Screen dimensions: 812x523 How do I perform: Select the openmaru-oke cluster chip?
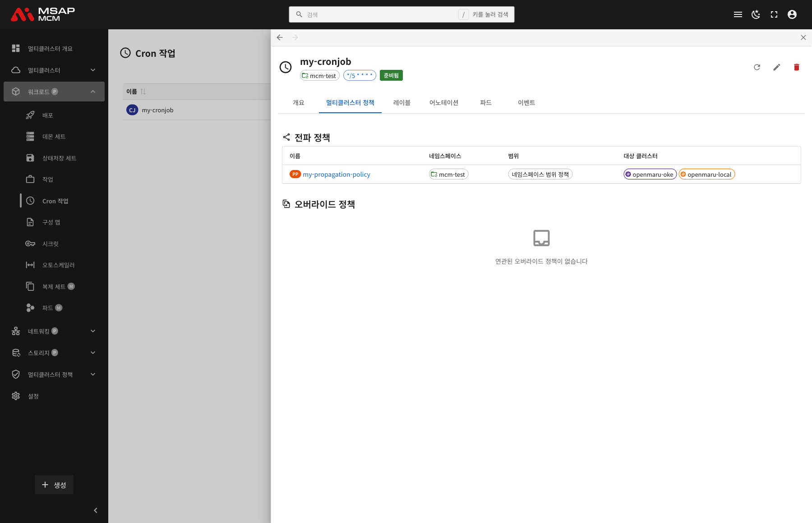pyautogui.click(x=650, y=174)
